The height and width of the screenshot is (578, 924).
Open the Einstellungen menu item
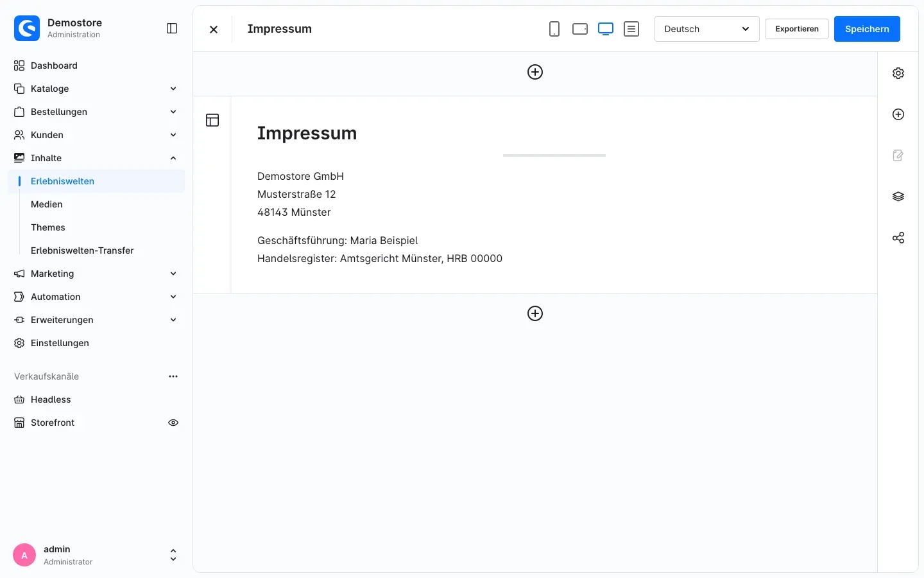tap(96, 343)
